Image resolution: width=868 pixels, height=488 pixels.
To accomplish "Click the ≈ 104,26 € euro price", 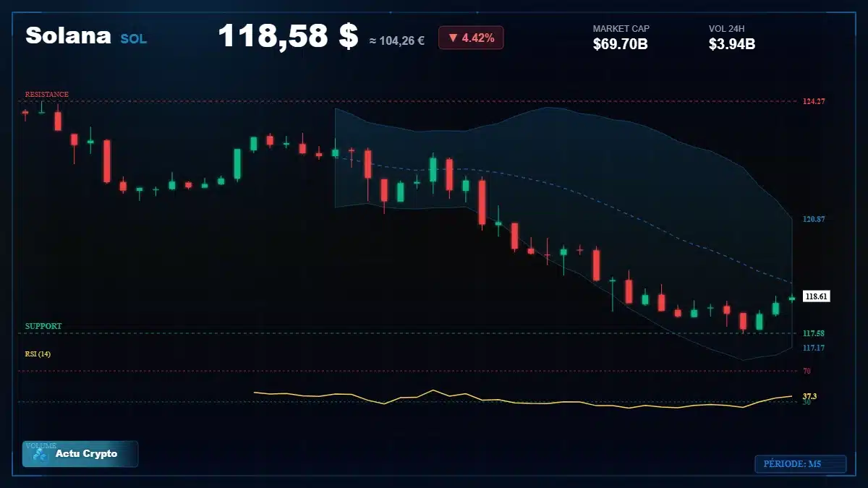I will 396,40.
